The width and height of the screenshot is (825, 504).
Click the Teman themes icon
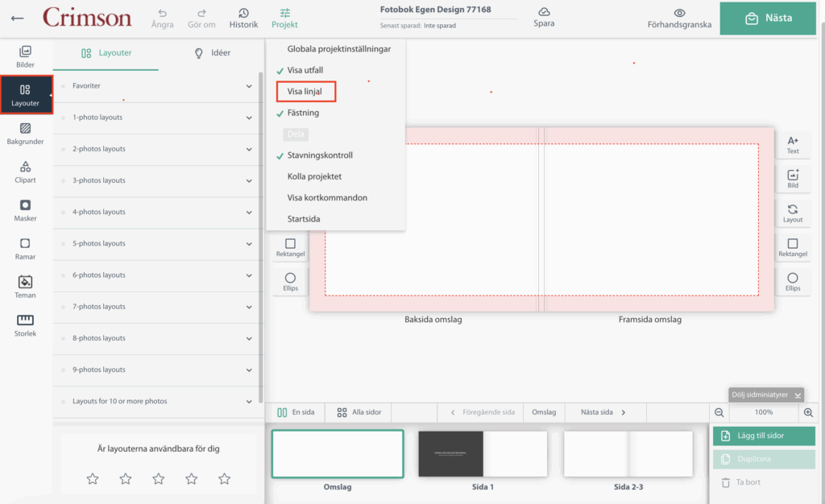click(25, 287)
